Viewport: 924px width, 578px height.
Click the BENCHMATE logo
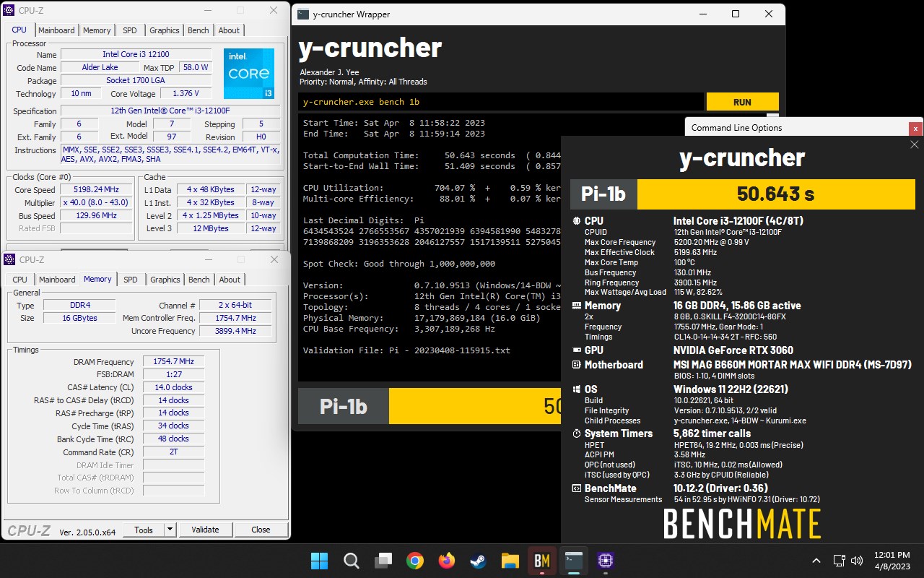pos(741,524)
